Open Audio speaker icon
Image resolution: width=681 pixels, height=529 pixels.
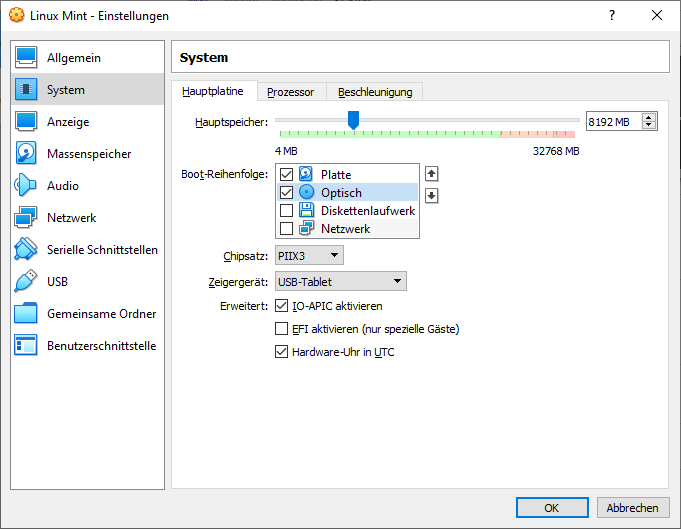(25, 185)
